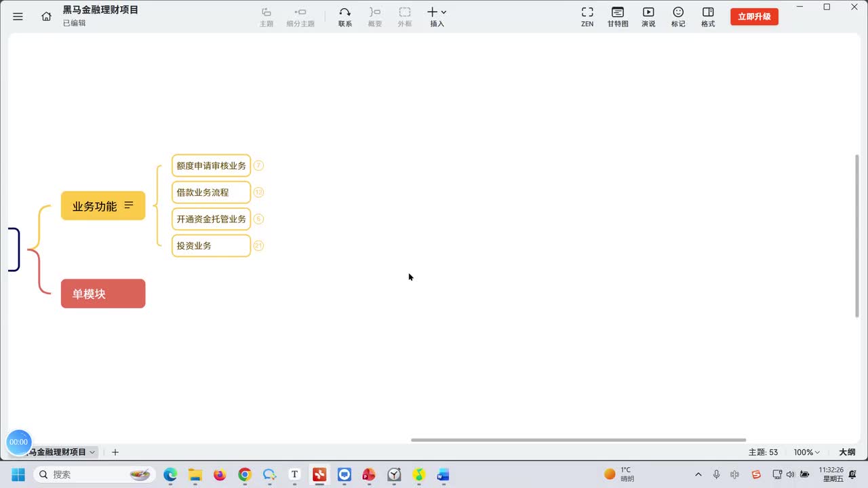Click the topic count 主题: 53

pos(763,452)
